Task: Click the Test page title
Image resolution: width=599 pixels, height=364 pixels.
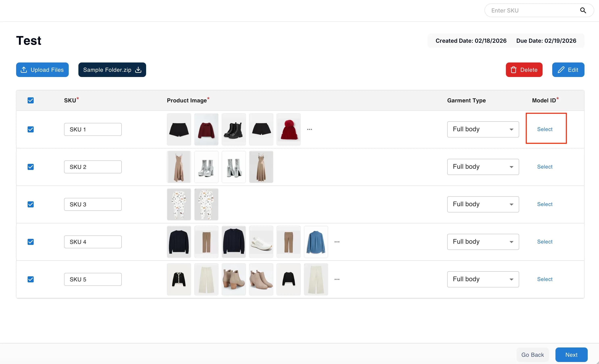Action: tap(29, 40)
